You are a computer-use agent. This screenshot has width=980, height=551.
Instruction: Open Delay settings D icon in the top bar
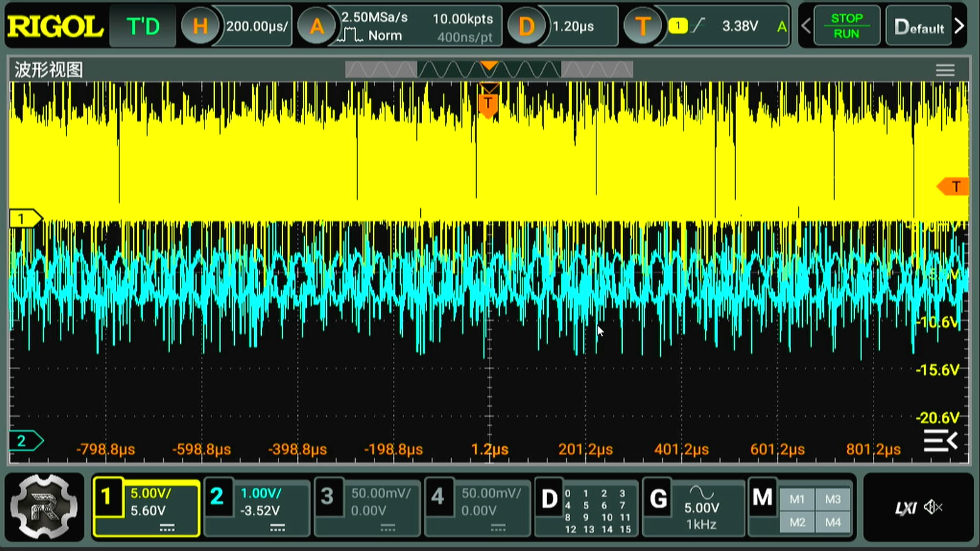tap(526, 26)
